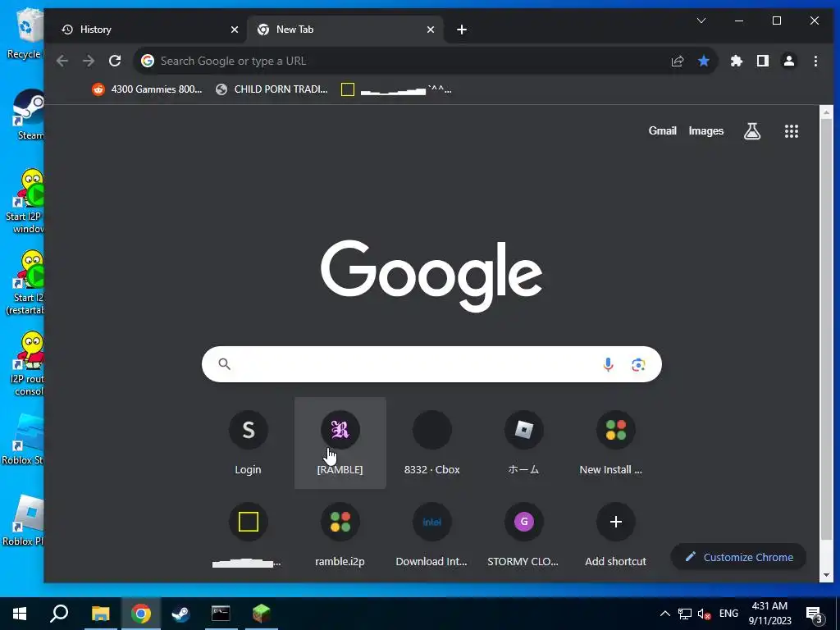
Task: Select the Start I2P restartable shortcut
Action: click(x=25, y=283)
